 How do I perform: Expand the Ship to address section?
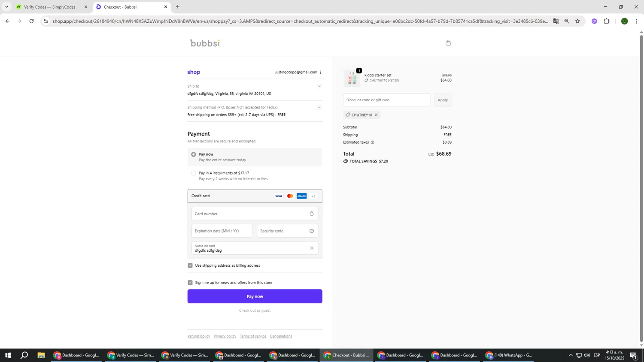[319, 86]
